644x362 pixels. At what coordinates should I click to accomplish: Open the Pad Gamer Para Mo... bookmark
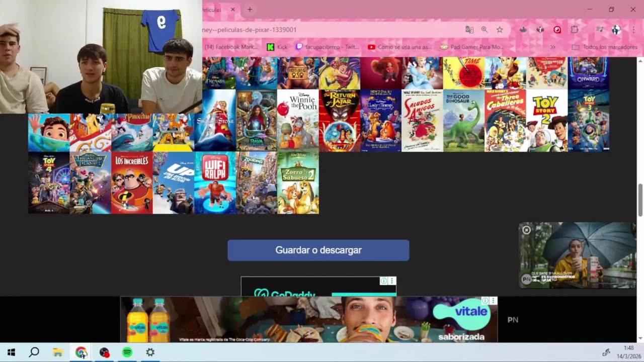472,47
